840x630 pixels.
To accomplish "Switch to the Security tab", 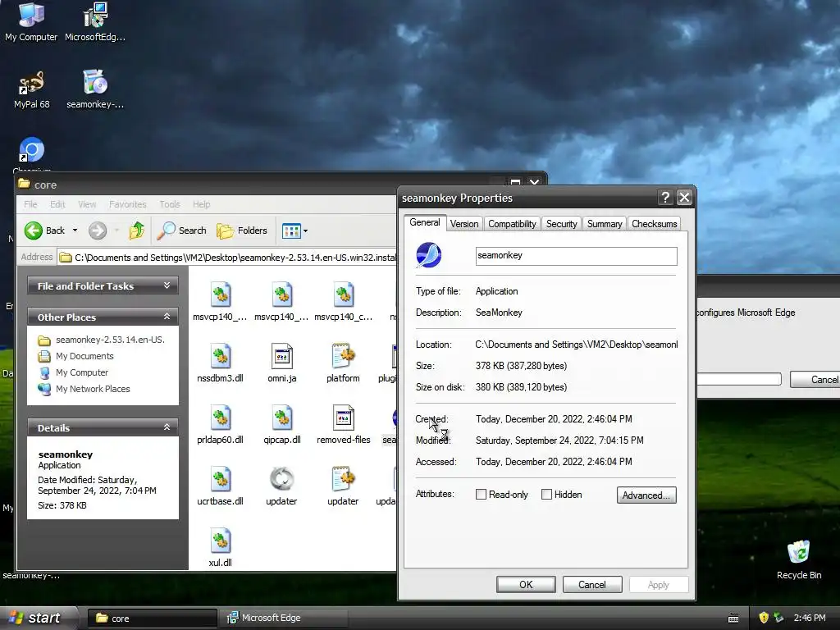I will click(561, 224).
